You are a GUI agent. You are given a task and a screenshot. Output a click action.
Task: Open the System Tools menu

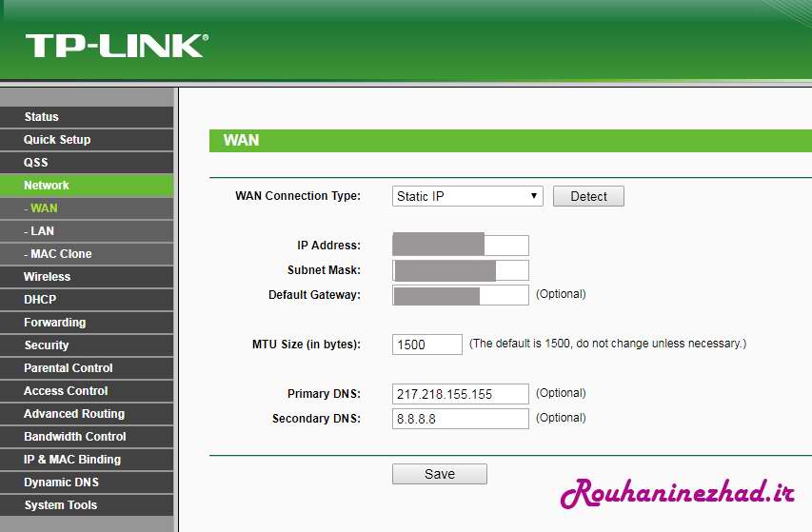click(87, 504)
